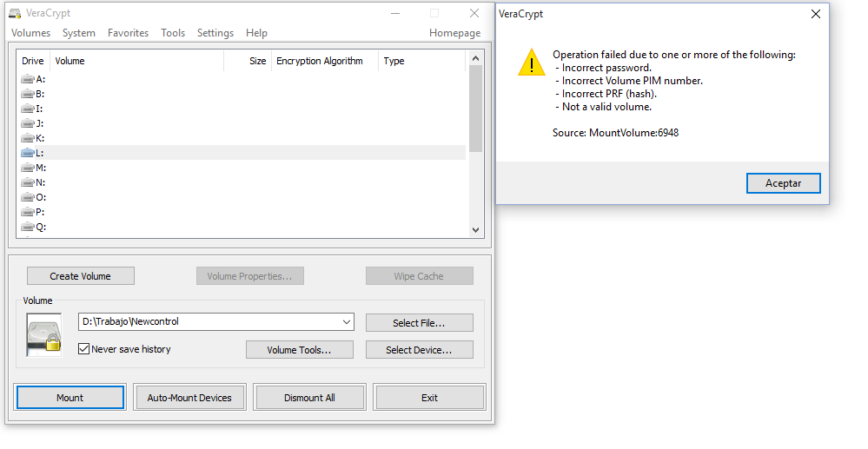
Task: Click drive P: disk icon
Action: point(28,212)
